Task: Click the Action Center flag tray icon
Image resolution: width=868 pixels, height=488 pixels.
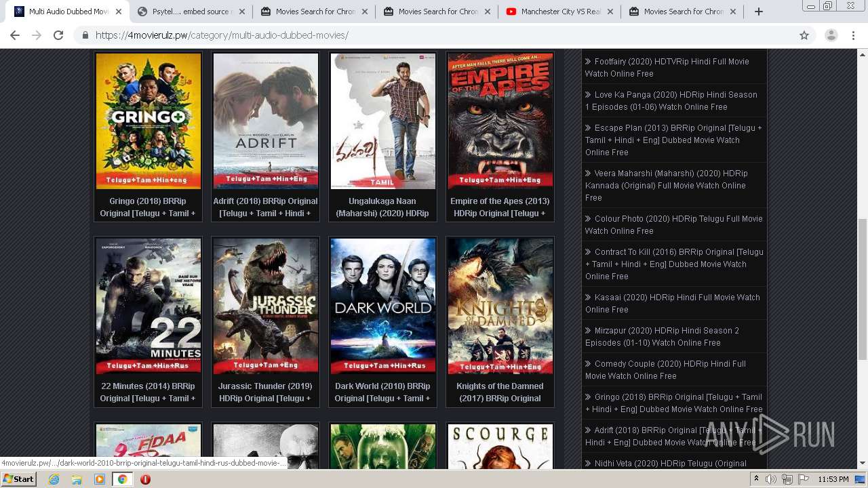Action: point(804,479)
